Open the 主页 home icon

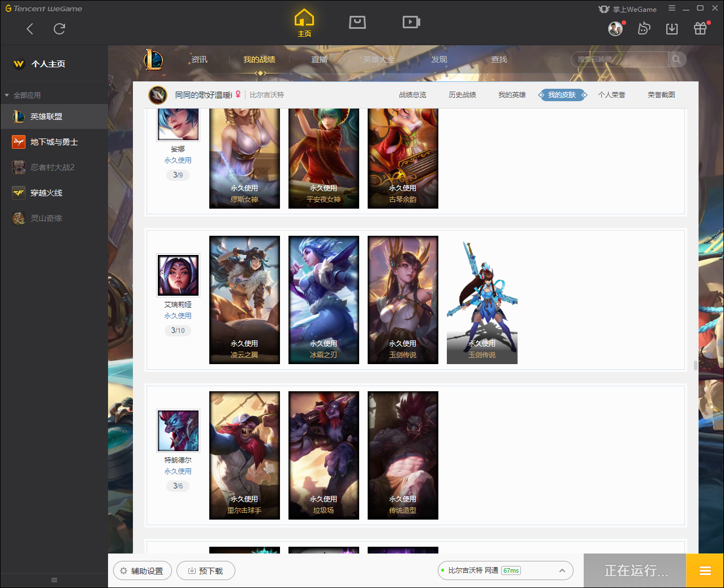[304, 23]
